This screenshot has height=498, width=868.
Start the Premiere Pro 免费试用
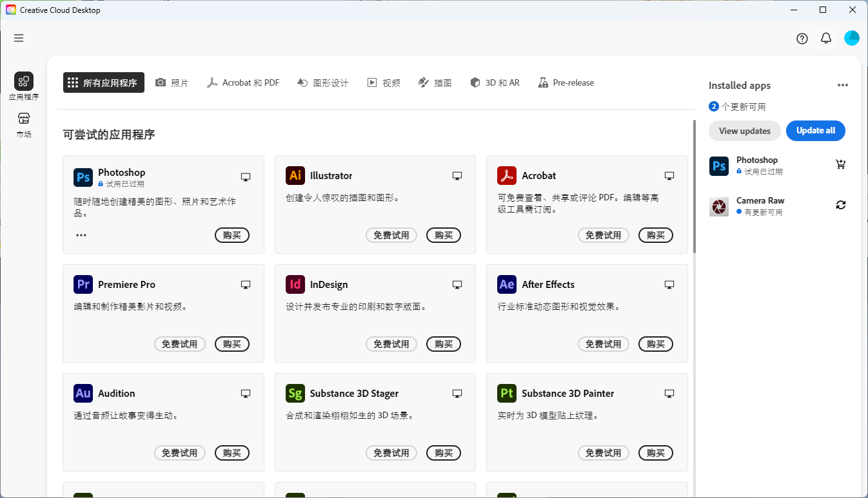(x=180, y=344)
